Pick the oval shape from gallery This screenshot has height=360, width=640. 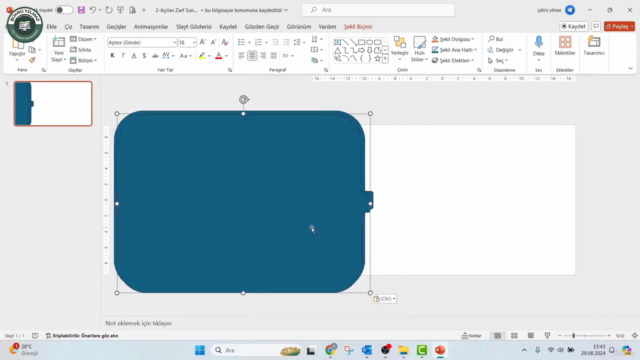(x=369, y=42)
